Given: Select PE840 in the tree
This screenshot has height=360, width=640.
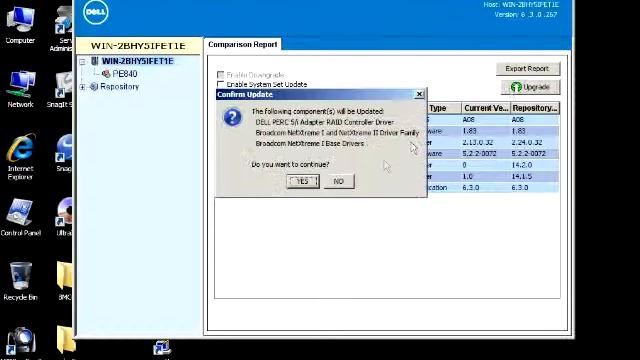Looking at the screenshot, I should point(124,74).
